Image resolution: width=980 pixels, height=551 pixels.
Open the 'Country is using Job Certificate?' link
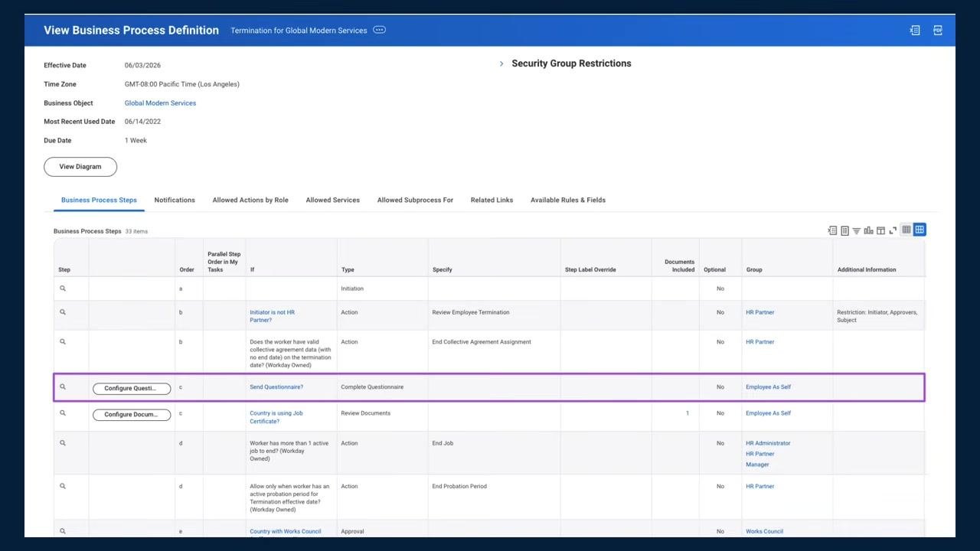276,417
